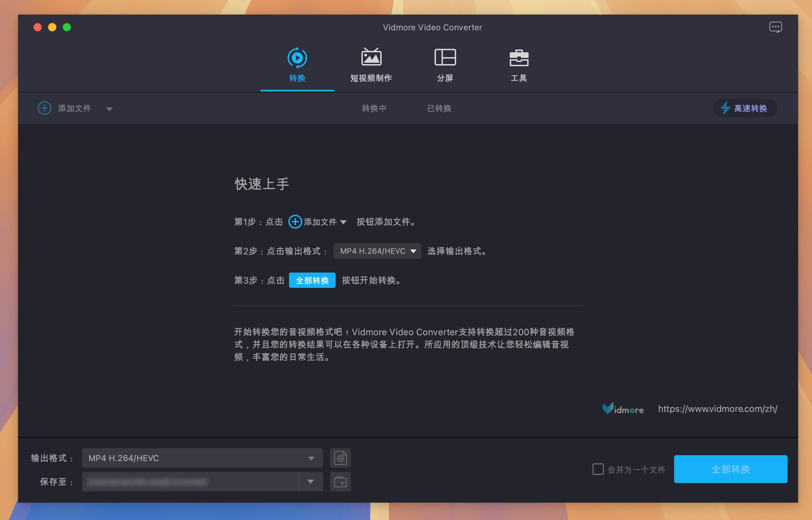Open output format settings gear icon
Viewport: 812px width, 520px height.
(341, 458)
